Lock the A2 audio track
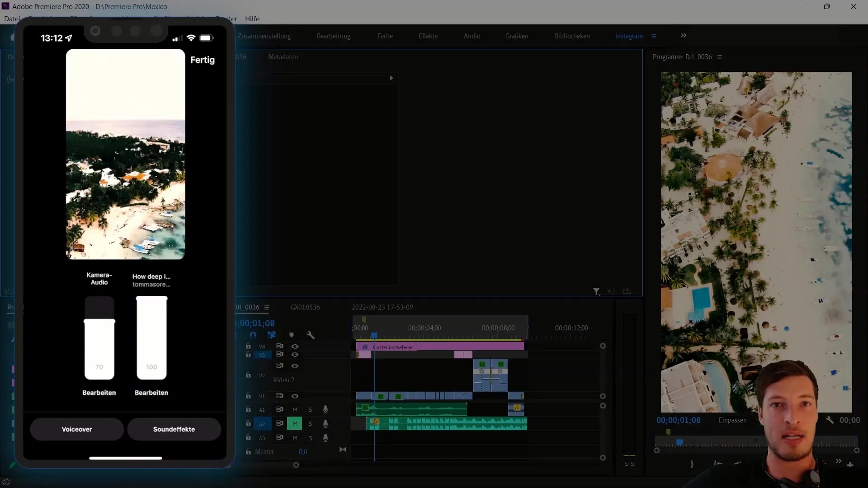868x488 pixels. [248, 423]
